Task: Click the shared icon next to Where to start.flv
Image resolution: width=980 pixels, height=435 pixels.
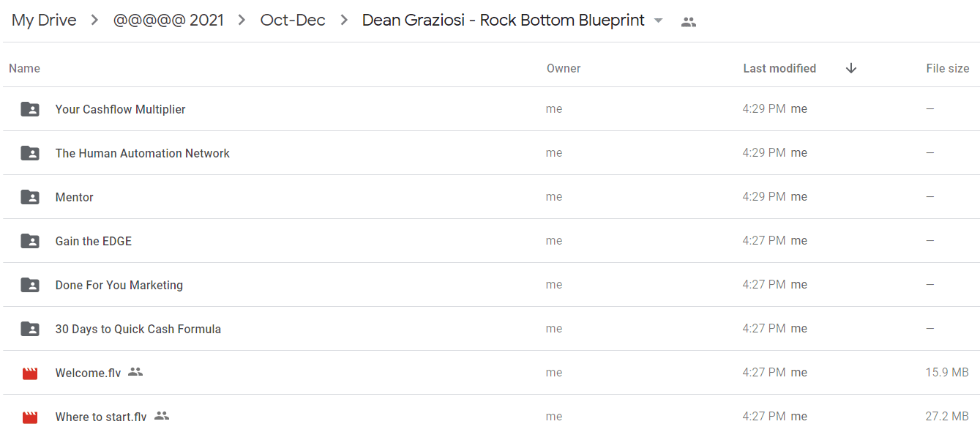Action: click(162, 416)
